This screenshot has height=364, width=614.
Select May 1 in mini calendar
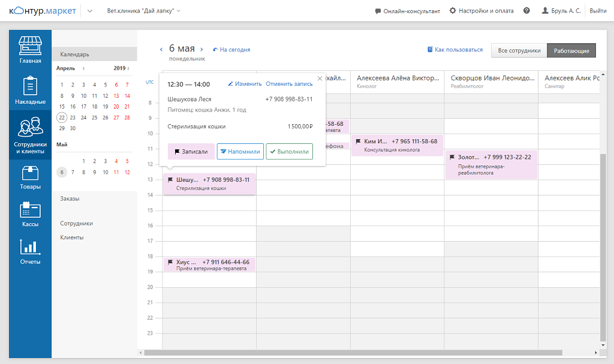pyautogui.click(x=84, y=161)
